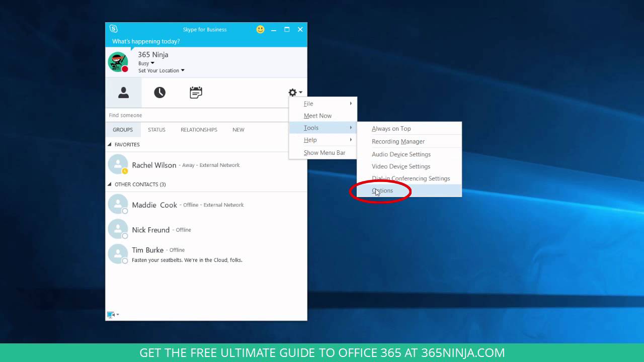
Task: Open the Set Your Location dropdown
Action: (x=162, y=70)
